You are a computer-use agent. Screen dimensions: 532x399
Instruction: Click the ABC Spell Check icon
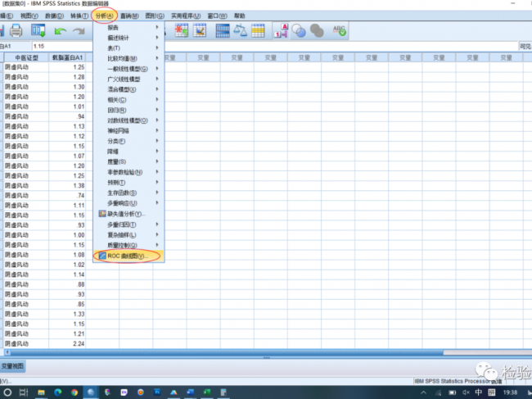pyautogui.click(x=339, y=31)
